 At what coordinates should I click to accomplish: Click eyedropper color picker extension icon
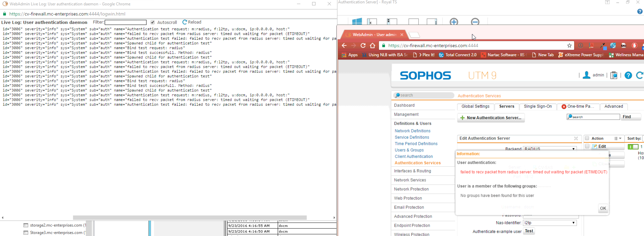point(603,46)
